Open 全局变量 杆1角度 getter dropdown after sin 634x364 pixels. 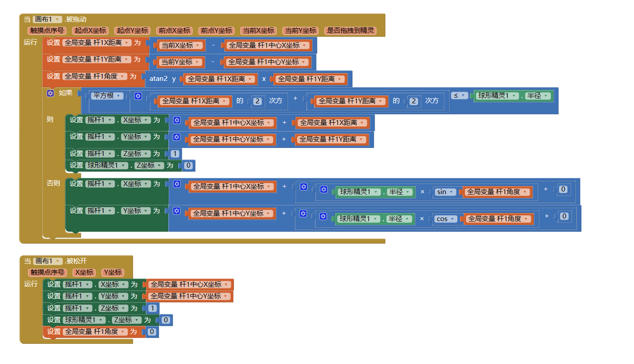tap(497, 192)
